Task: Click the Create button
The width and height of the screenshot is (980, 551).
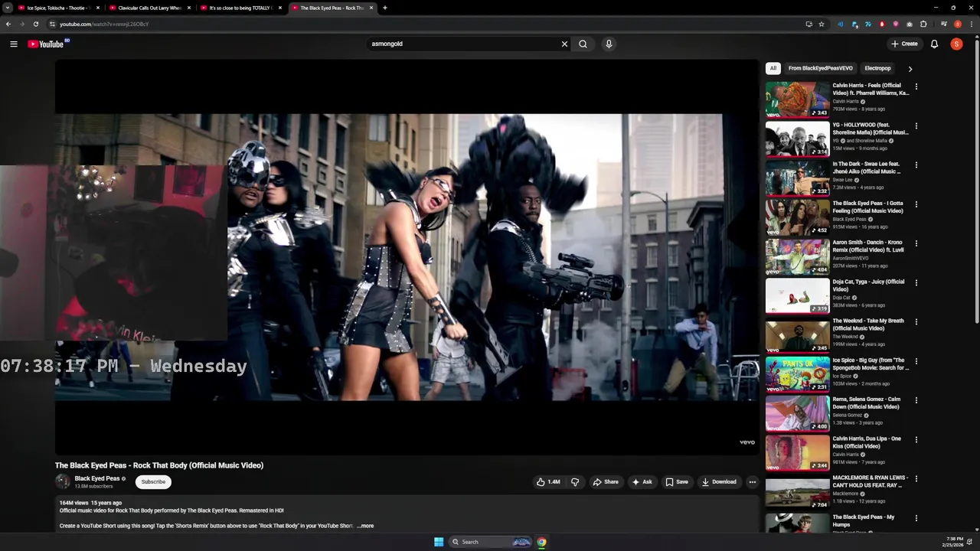Action: [x=904, y=44]
